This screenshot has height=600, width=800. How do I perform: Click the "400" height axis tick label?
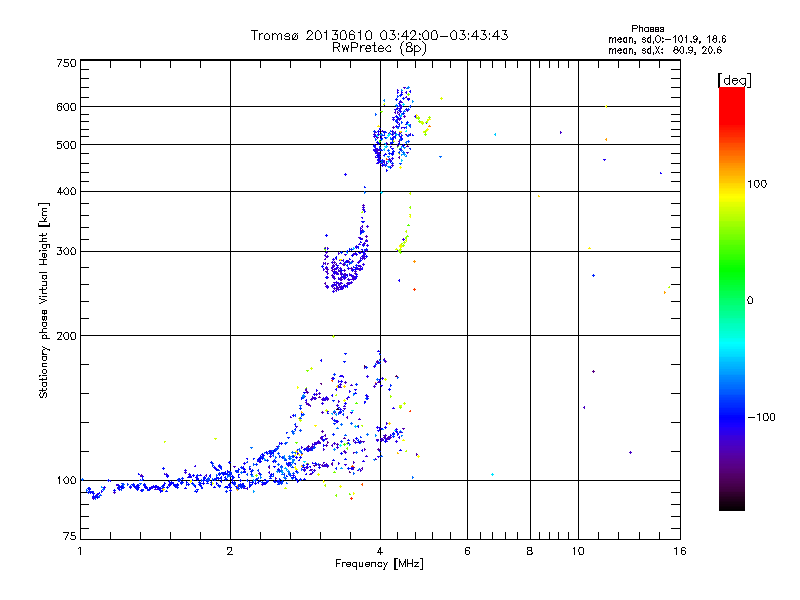click(x=66, y=191)
